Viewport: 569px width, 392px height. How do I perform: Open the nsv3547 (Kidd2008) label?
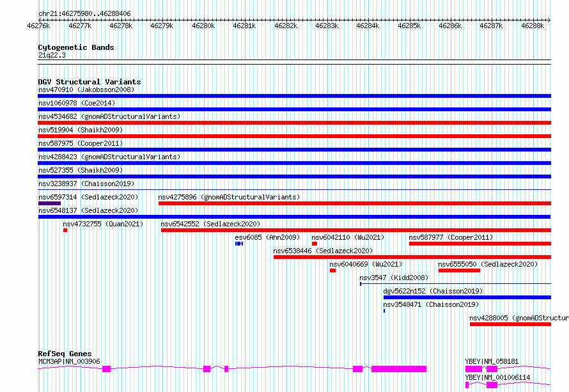394,278
